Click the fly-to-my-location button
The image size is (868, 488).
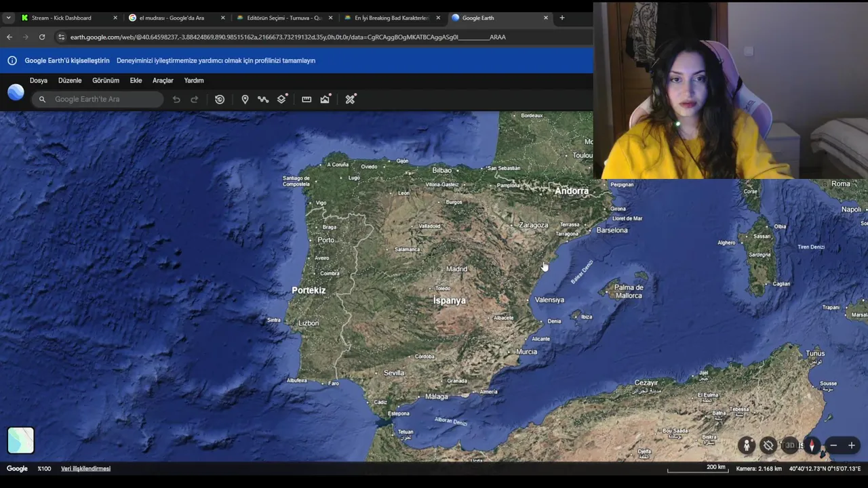tap(768, 445)
